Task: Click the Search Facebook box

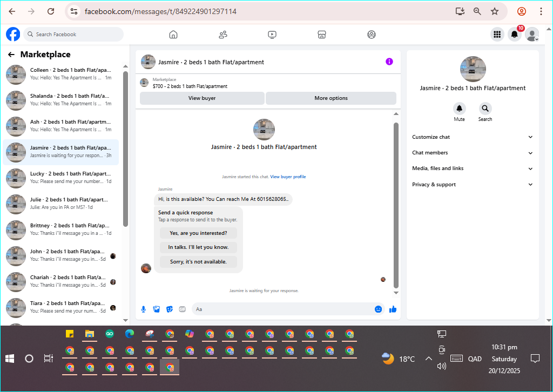Action: coord(73,34)
